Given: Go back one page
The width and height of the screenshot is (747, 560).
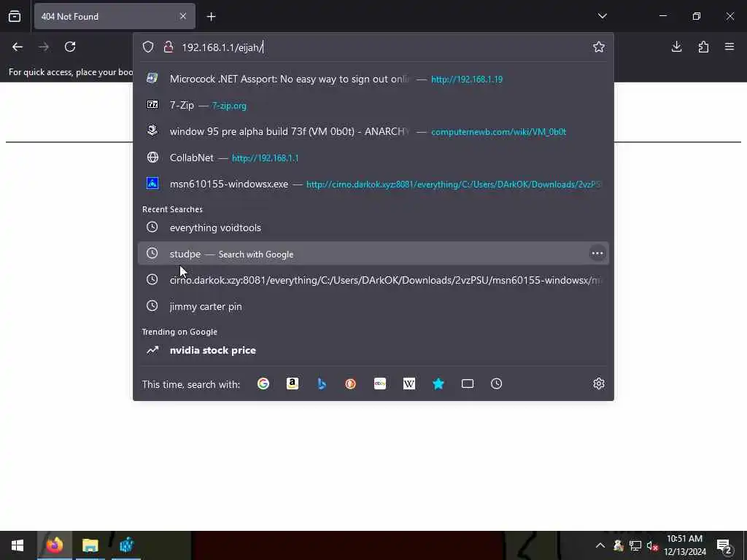Looking at the screenshot, I should point(18,47).
